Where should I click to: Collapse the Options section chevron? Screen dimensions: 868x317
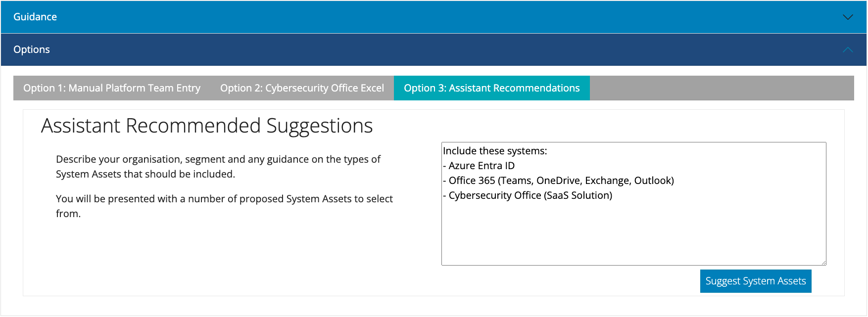[848, 49]
